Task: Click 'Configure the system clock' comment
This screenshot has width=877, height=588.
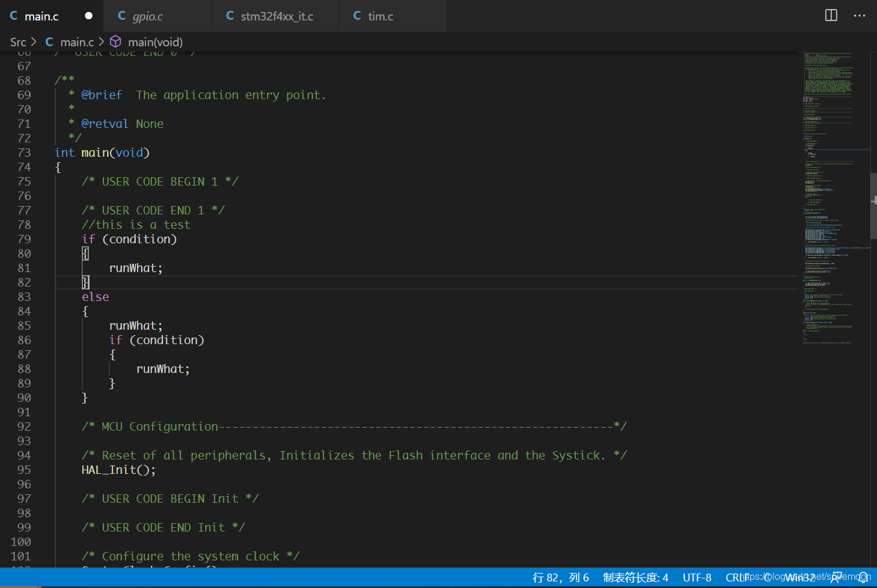Action: [191, 556]
